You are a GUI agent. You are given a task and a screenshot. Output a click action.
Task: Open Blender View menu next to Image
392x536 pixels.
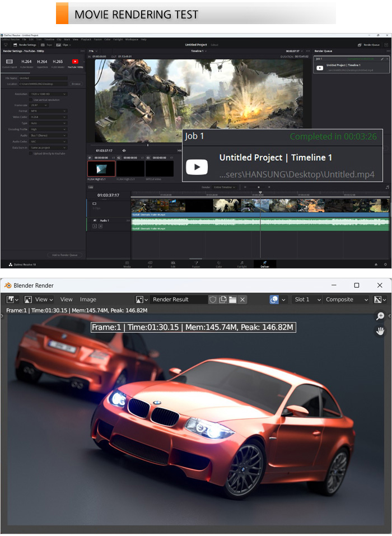(66, 300)
